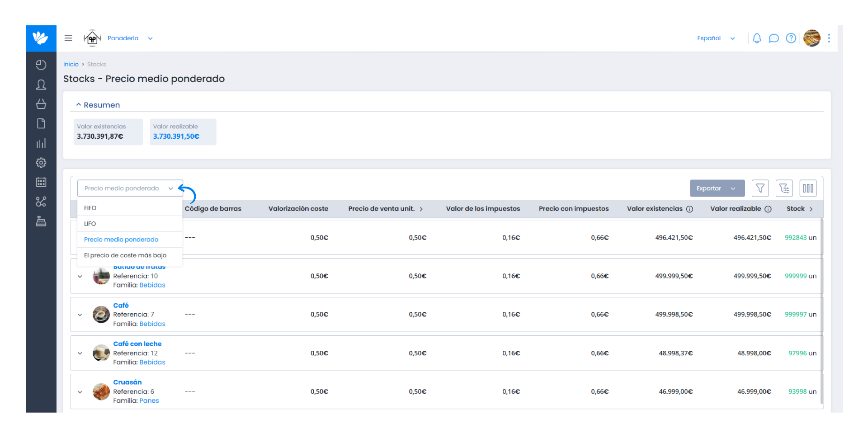Open the Panes family link

pos(149,400)
